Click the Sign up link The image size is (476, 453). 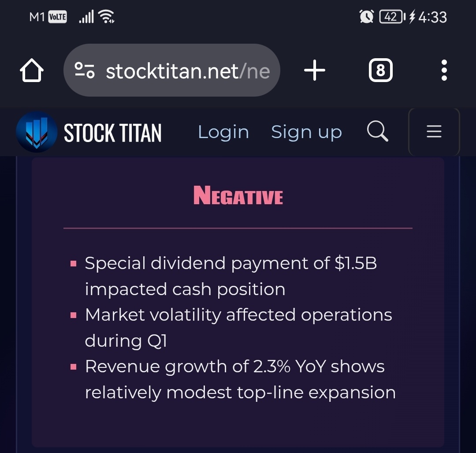pyautogui.click(x=306, y=132)
